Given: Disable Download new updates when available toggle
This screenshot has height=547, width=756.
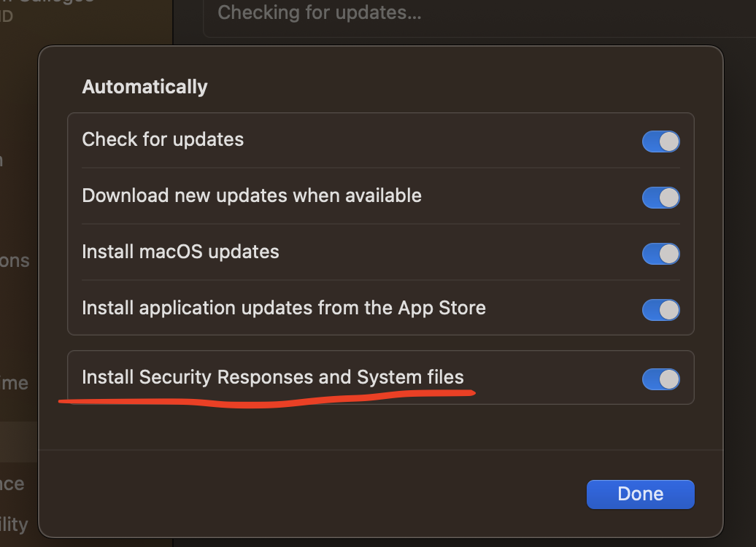Looking at the screenshot, I should (x=660, y=198).
